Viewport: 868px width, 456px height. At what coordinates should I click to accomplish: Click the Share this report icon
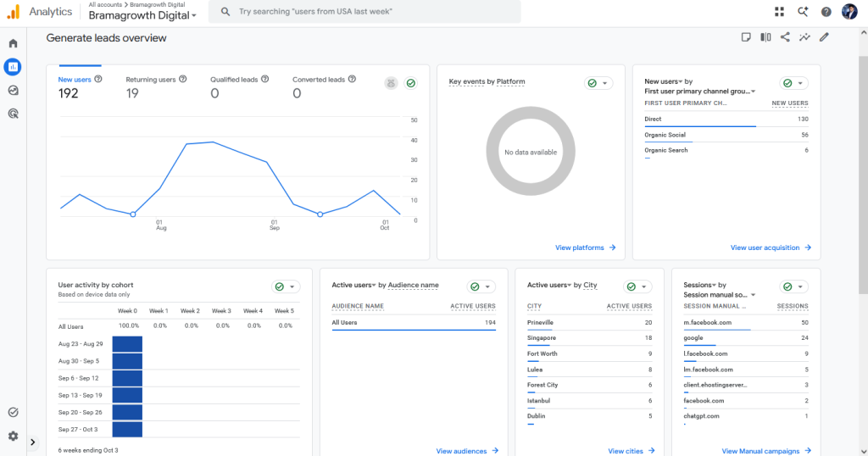click(785, 37)
